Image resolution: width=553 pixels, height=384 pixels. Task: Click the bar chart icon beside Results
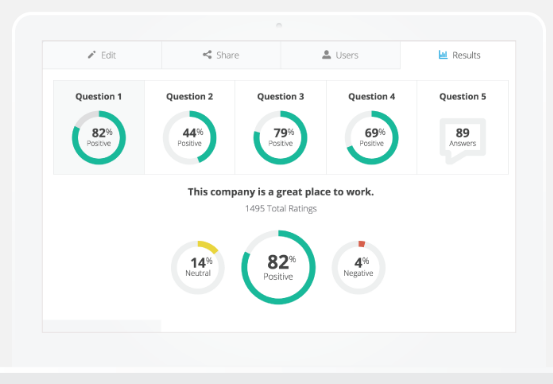point(443,55)
